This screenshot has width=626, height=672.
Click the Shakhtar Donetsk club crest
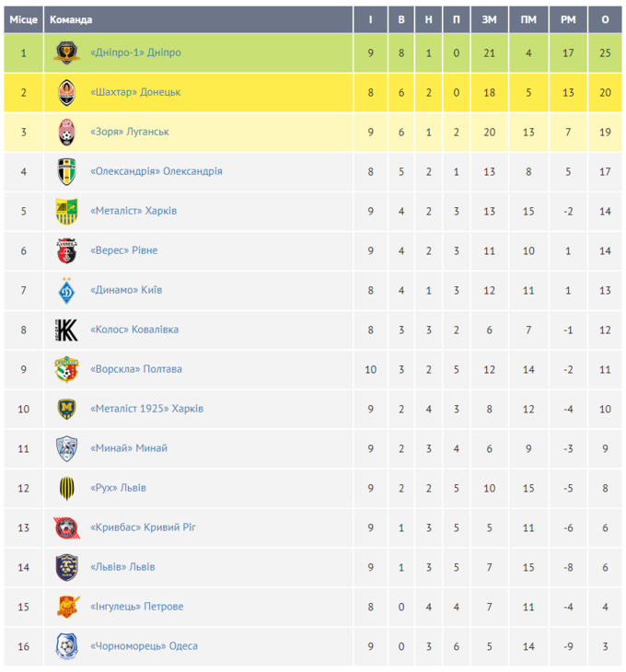pos(67,93)
